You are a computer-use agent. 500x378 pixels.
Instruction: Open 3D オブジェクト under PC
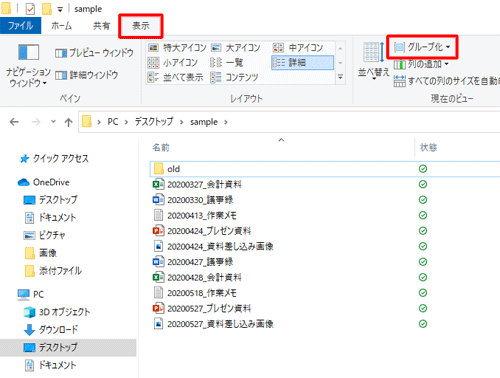(57, 312)
